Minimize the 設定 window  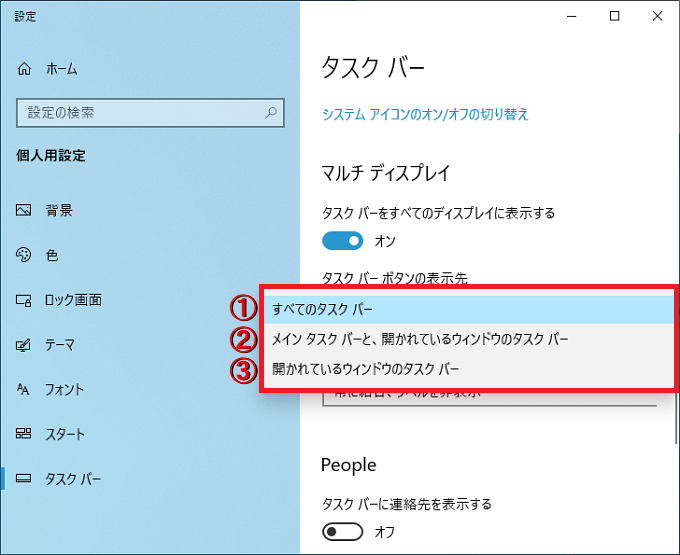coord(572,16)
